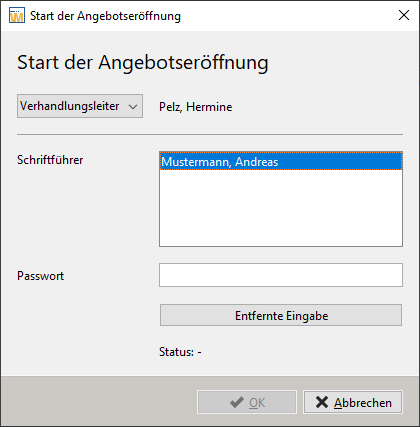Click the X icon on the Abbrechen button

(x=322, y=402)
